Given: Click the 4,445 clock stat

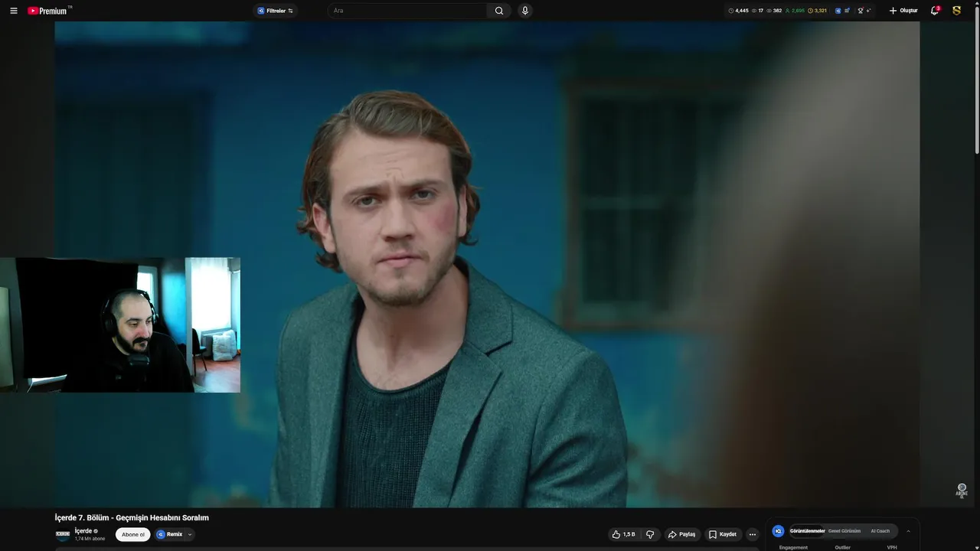Looking at the screenshot, I should (738, 11).
